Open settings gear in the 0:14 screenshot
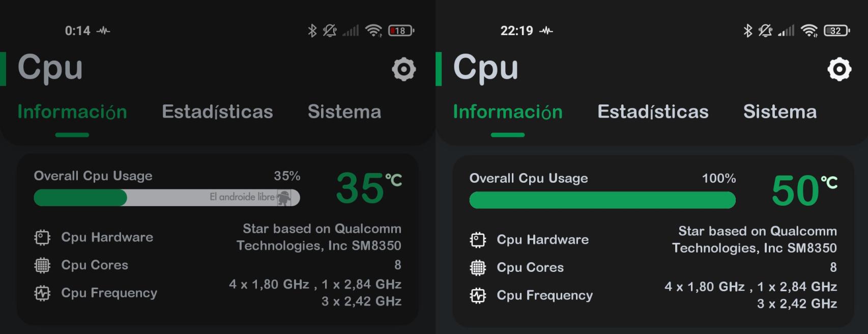 403,69
